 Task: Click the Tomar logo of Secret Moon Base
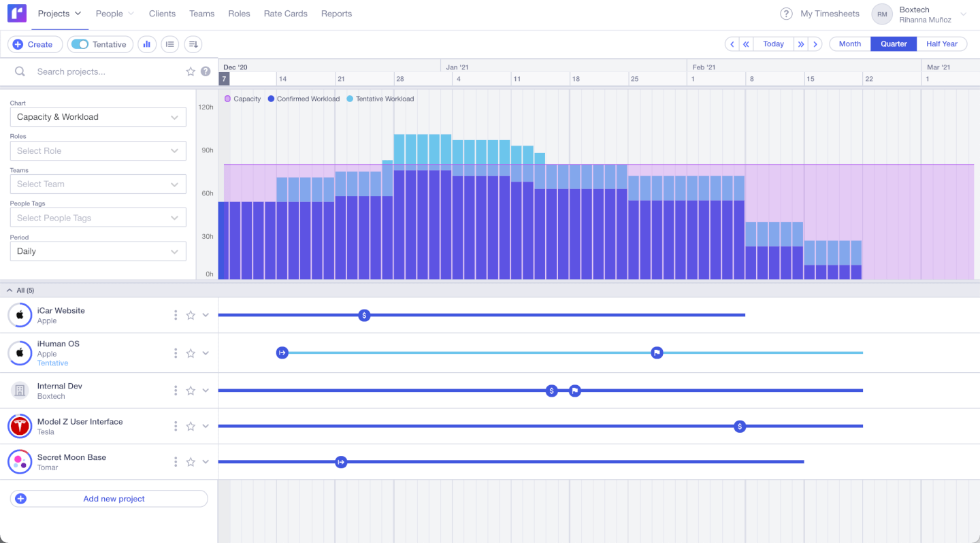(x=20, y=462)
